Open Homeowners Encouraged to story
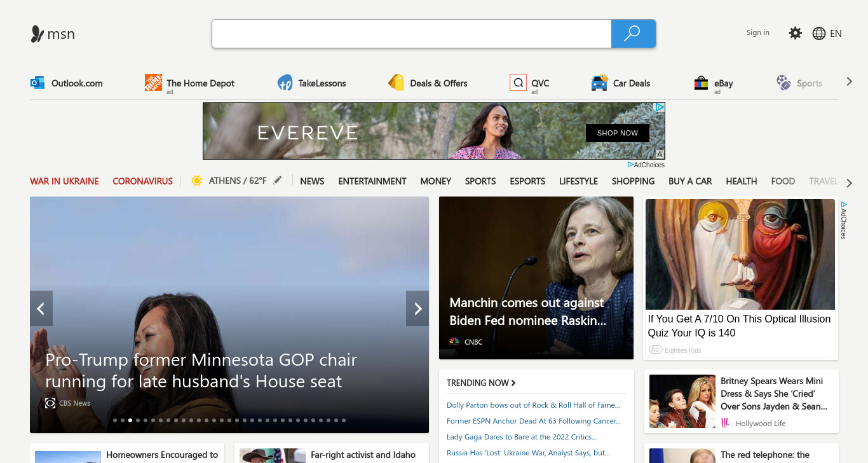Viewport: 868px width, 463px height. (x=162, y=455)
